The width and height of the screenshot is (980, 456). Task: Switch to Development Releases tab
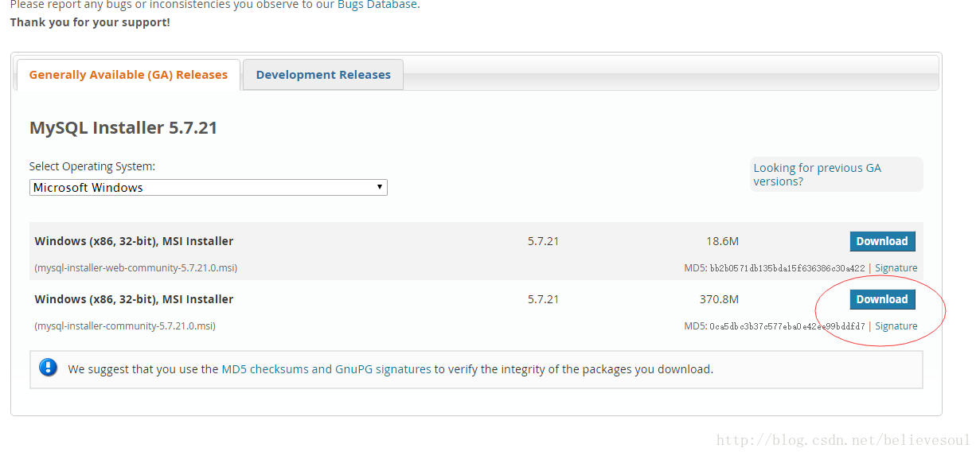(x=323, y=75)
